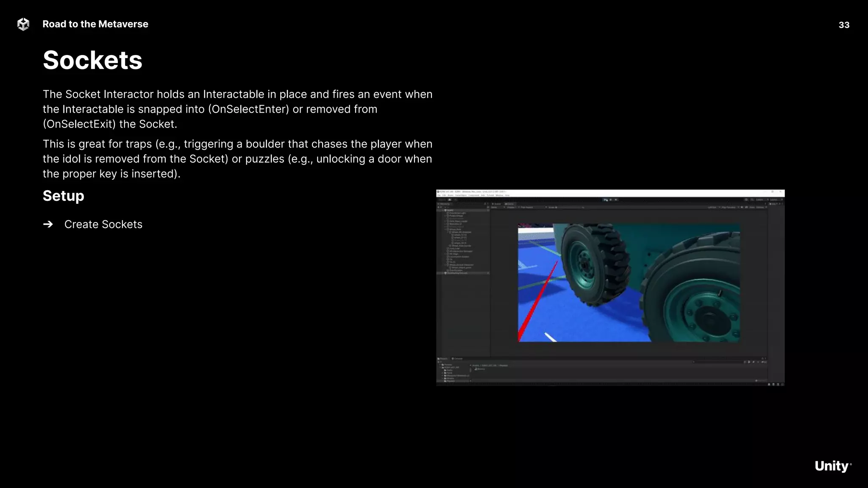868x488 pixels.
Task: Lock the Hierarchy panel with padlock icon
Action: pyautogui.click(x=485, y=204)
